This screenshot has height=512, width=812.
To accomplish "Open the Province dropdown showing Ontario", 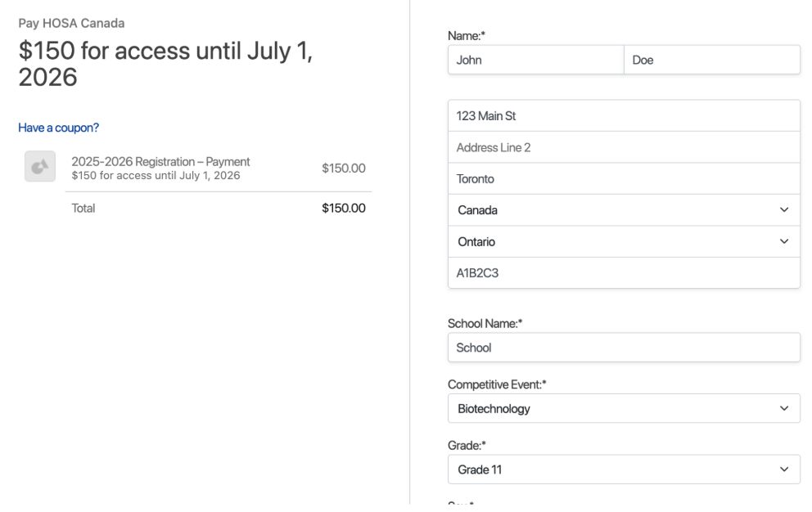I will [x=624, y=242].
